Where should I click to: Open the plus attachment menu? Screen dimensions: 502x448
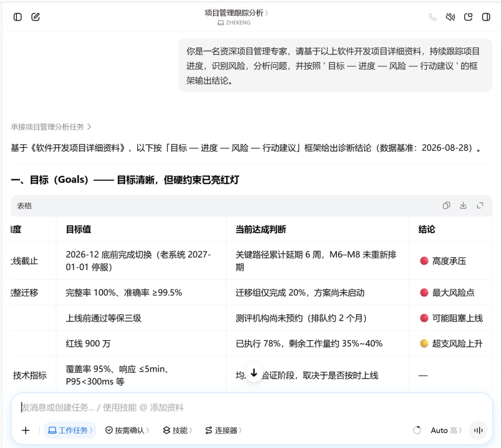pos(26,430)
